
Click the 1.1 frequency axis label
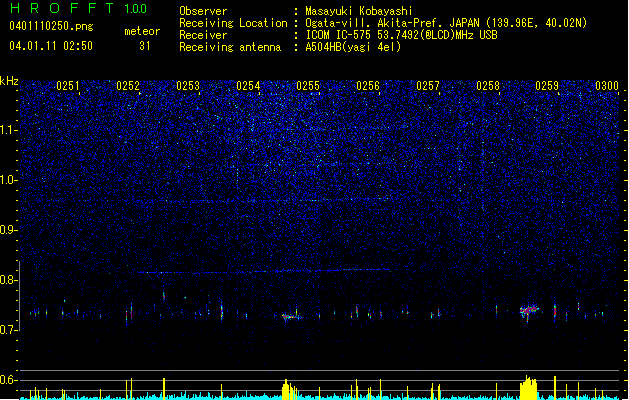[x=9, y=130]
